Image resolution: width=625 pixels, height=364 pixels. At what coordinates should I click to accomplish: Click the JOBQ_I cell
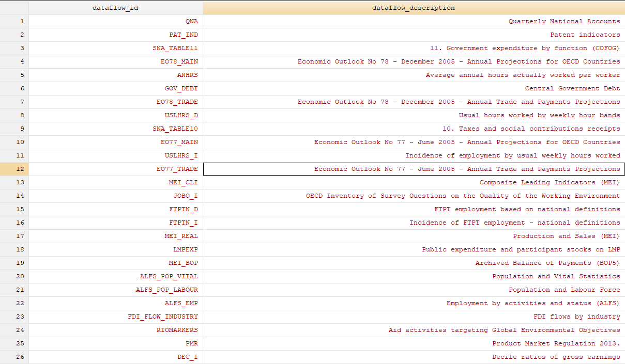[x=115, y=196]
